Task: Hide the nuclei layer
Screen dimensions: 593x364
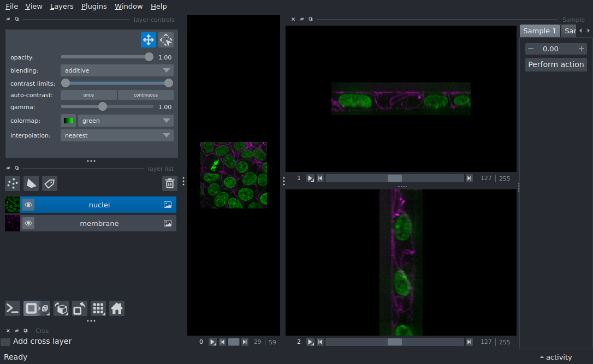Action: click(28, 205)
